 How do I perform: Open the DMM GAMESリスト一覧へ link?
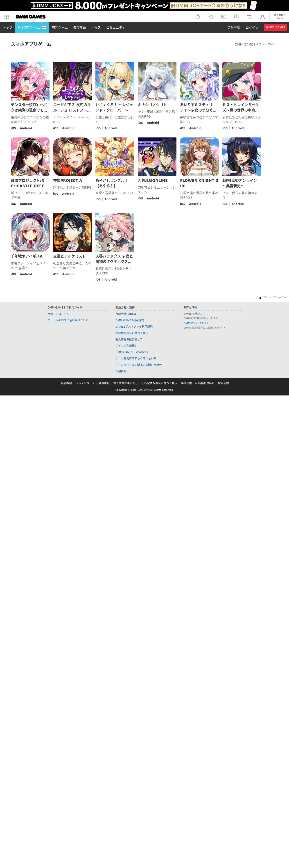pyautogui.click(x=254, y=44)
